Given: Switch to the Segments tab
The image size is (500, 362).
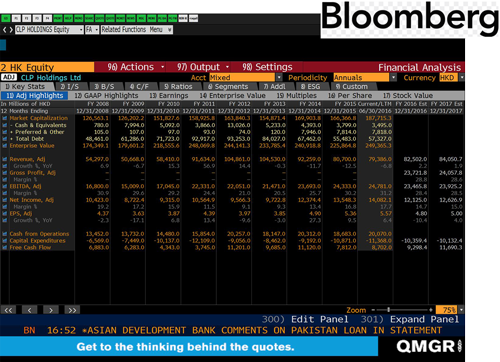Looking at the screenshot, I should 228,87.
